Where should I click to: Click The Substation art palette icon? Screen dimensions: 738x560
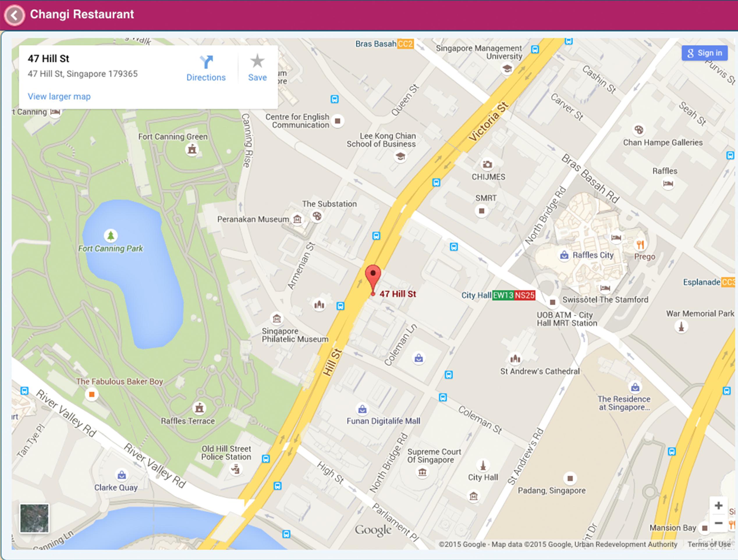click(x=317, y=216)
